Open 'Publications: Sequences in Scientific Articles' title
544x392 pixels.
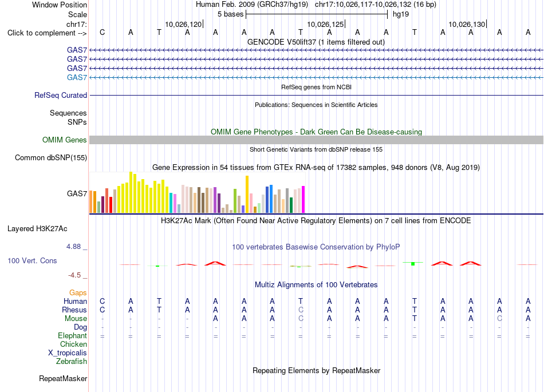[316, 105]
